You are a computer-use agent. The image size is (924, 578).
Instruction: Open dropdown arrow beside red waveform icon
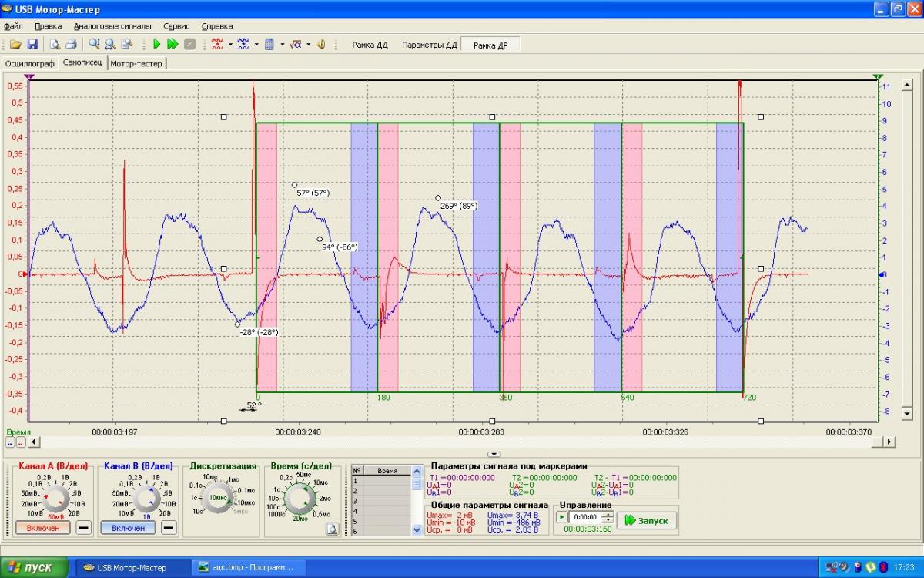point(230,45)
